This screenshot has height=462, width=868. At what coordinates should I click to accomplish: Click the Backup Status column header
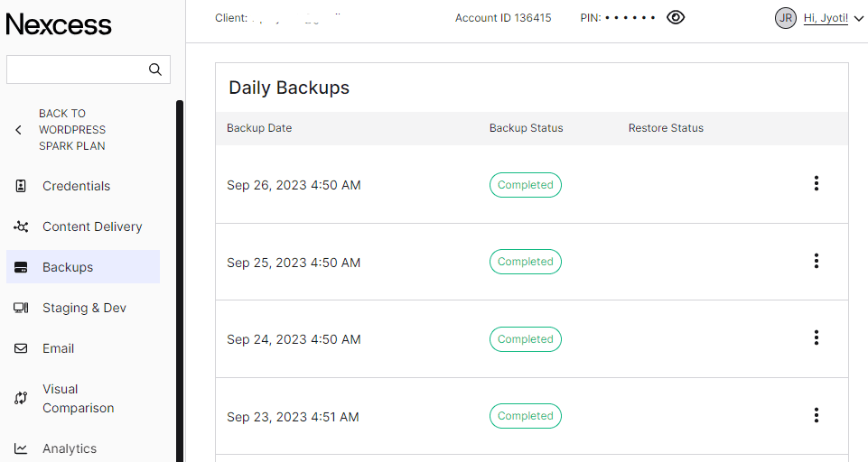[x=526, y=128]
